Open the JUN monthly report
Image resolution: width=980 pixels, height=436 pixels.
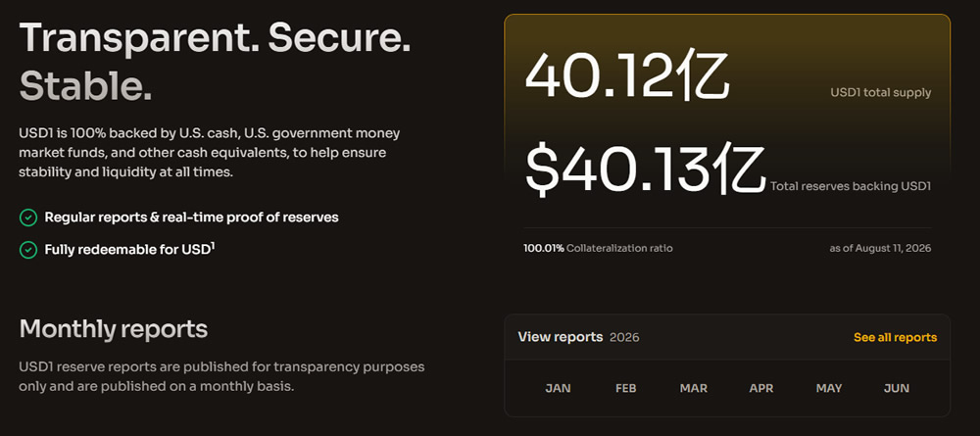click(897, 388)
